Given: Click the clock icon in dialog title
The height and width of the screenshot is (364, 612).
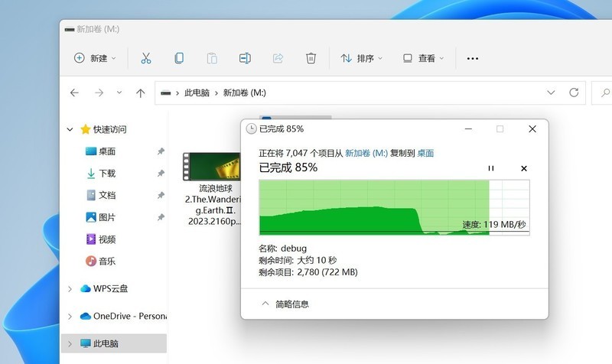Looking at the screenshot, I should [252, 128].
